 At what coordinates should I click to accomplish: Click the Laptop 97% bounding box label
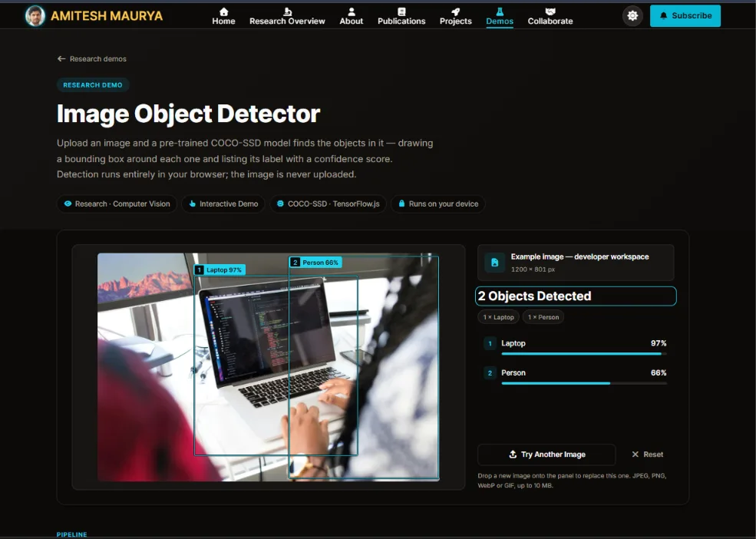[220, 269]
